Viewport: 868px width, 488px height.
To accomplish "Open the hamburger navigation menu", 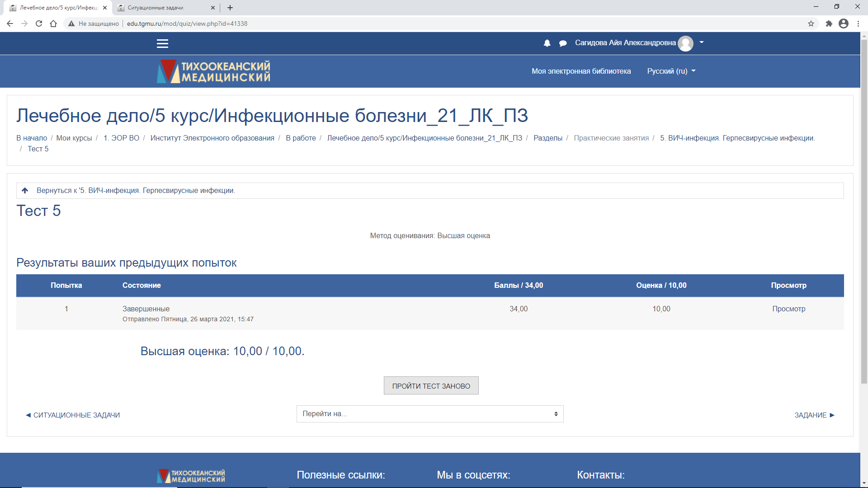I will click(162, 43).
